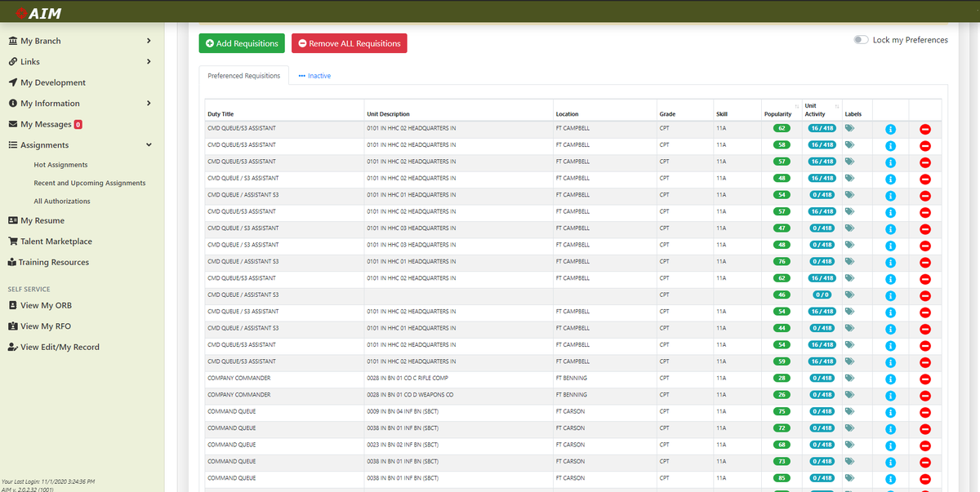
Task: Open the My Messages envelope item
Action: coord(46,124)
